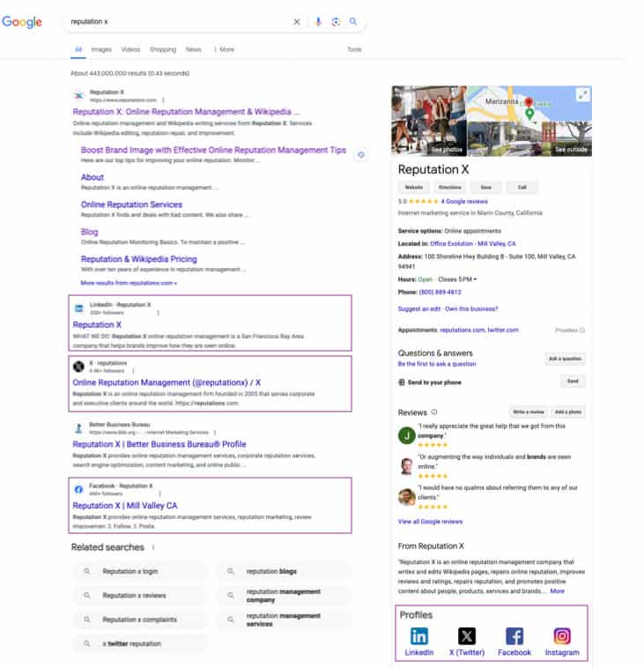Click the X reputationx result favicon

click(x=78, y=367)
